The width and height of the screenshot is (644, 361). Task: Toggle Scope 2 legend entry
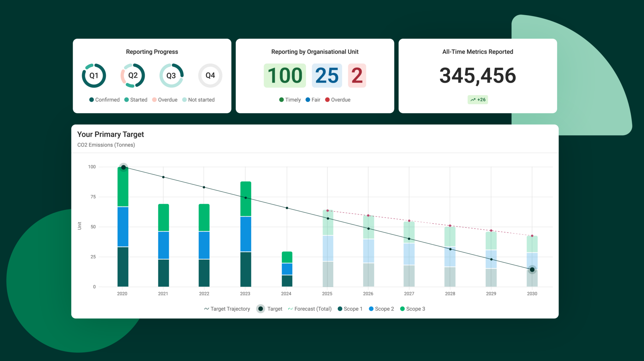coord(381,309)
